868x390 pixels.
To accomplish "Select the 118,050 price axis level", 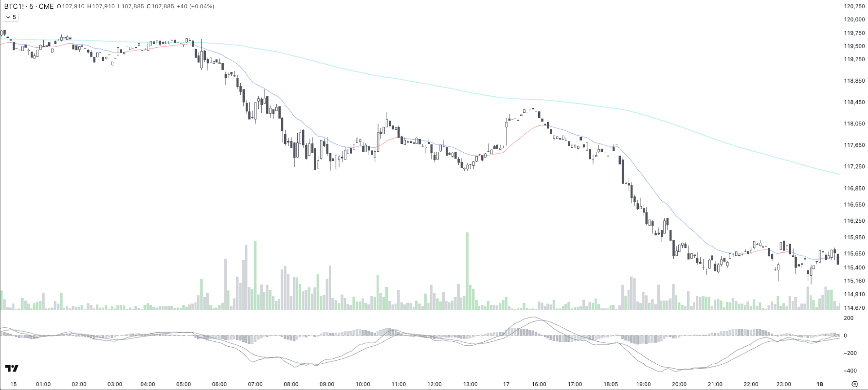I will point(854,124).
